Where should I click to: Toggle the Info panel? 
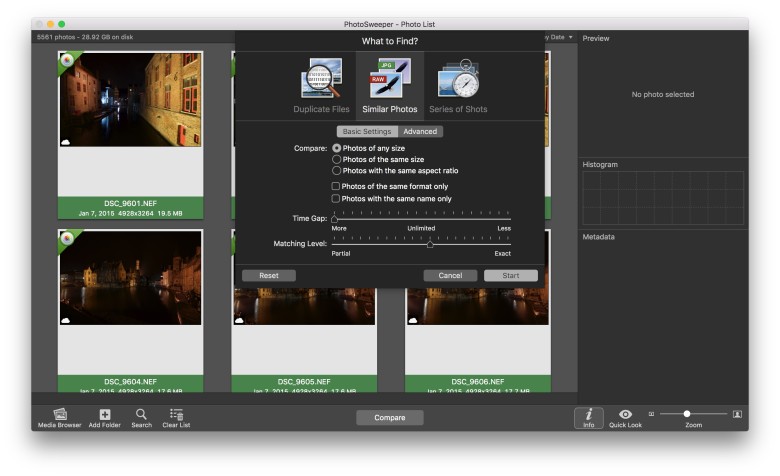(588, 418)
